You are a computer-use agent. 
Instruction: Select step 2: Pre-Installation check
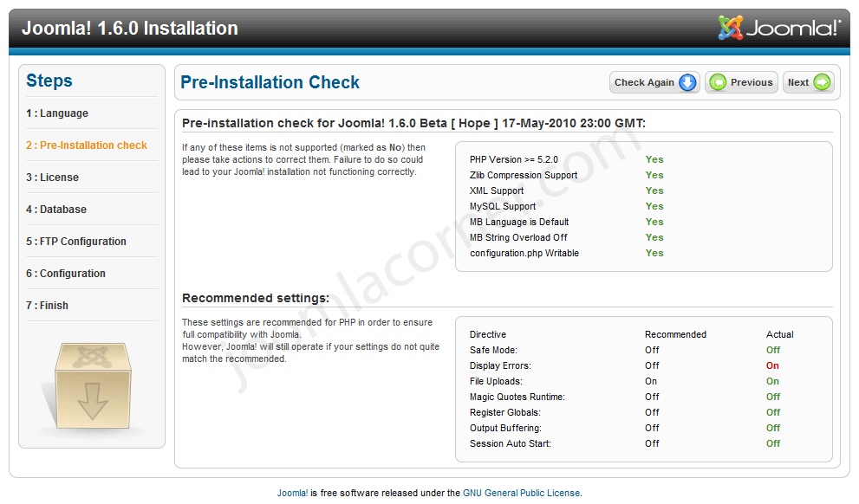(x=87, y=145)
